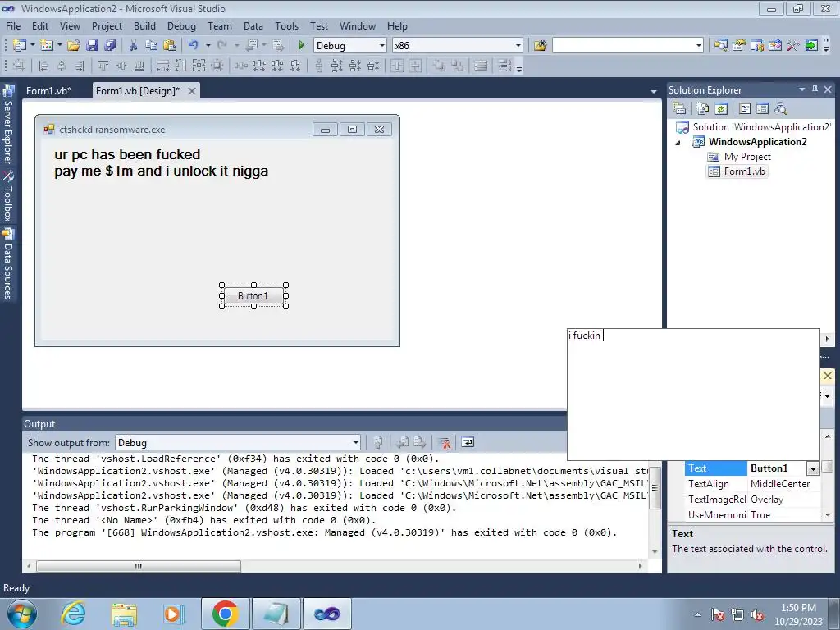Open the Show output from dropdown
Image resolution: width=840 pixels, height=630 pixels.
[x=356, y=442]
